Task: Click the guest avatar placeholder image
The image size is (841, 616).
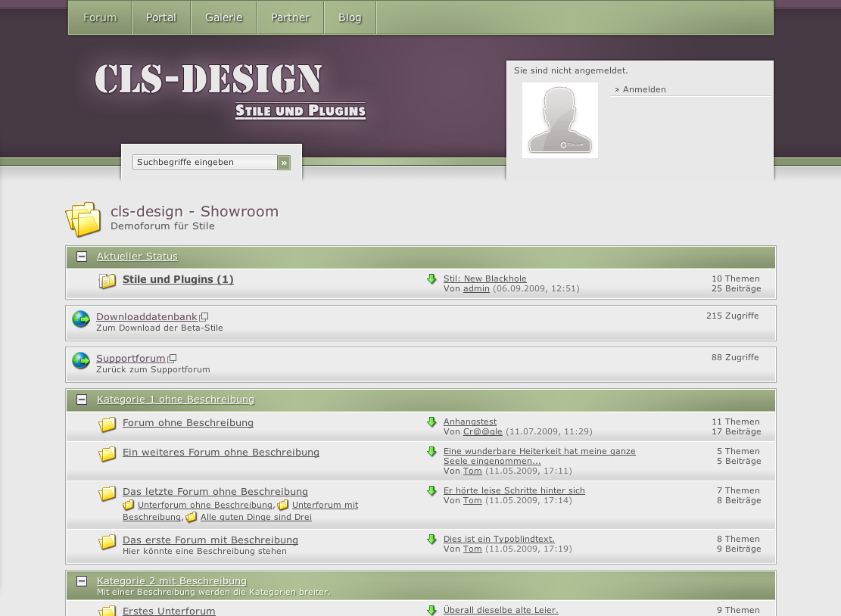Action: (559, 120)
